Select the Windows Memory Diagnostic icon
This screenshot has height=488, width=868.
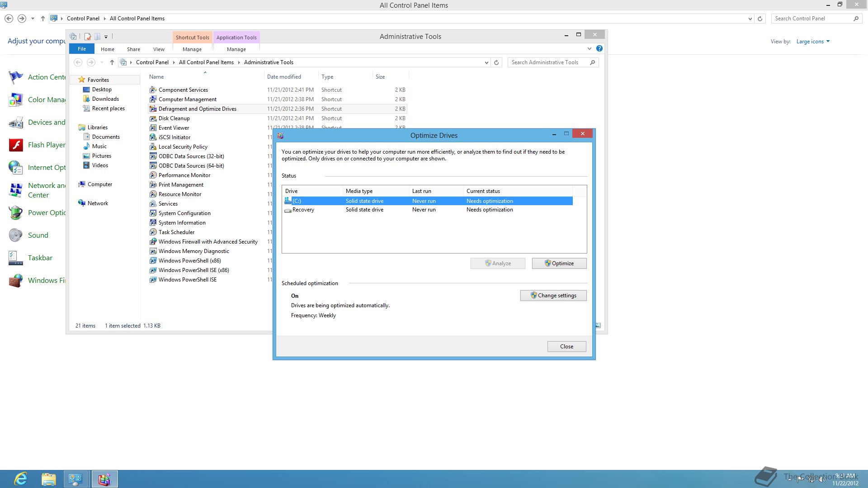pos(153,251)
